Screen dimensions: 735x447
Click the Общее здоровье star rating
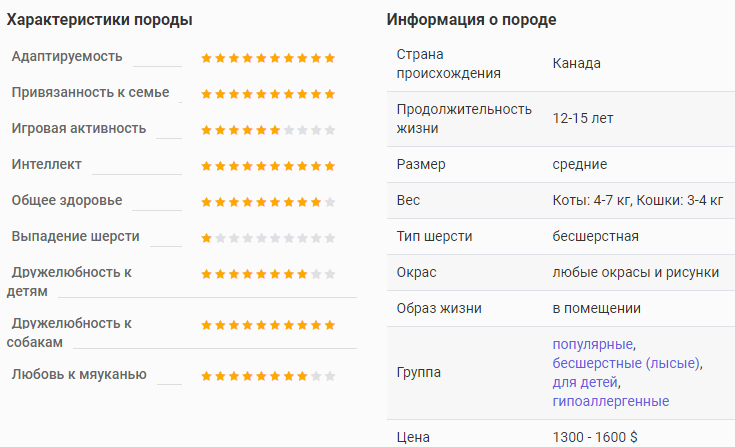pos(268,202)
